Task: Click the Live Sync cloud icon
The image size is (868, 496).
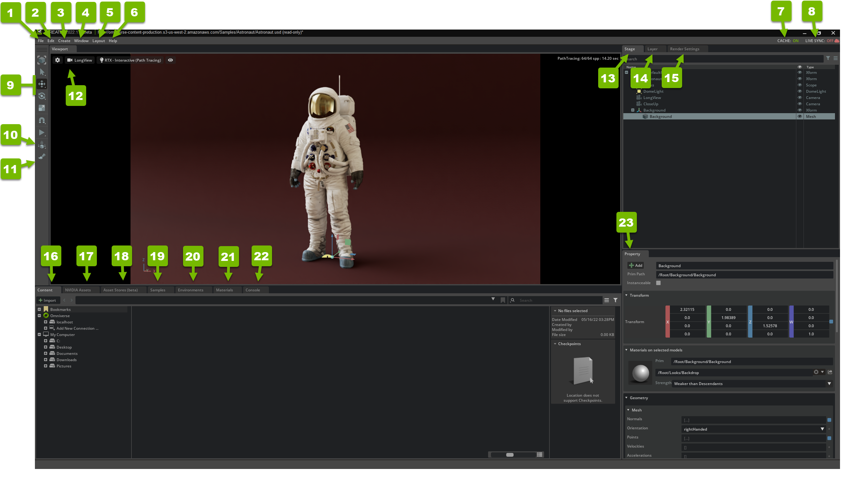Action: 837,41
